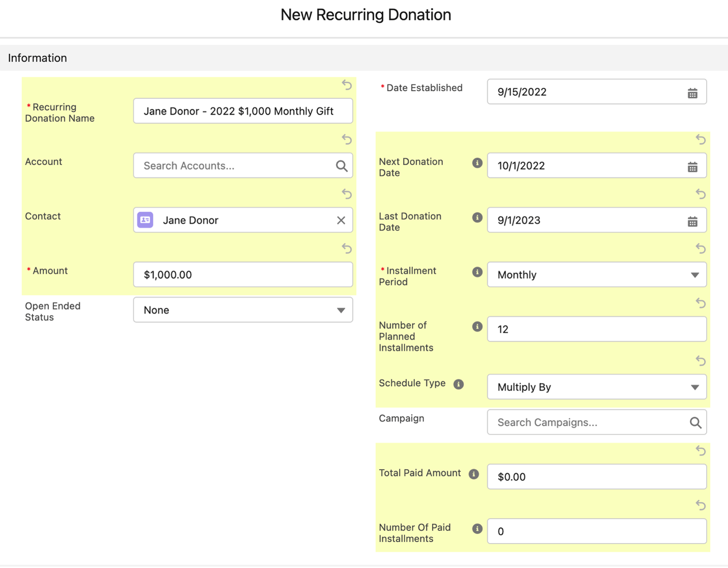Open the Schedule Type dropdown
Image resolution: width=728 pixels, height=568 pixels.
pos(597,387)
